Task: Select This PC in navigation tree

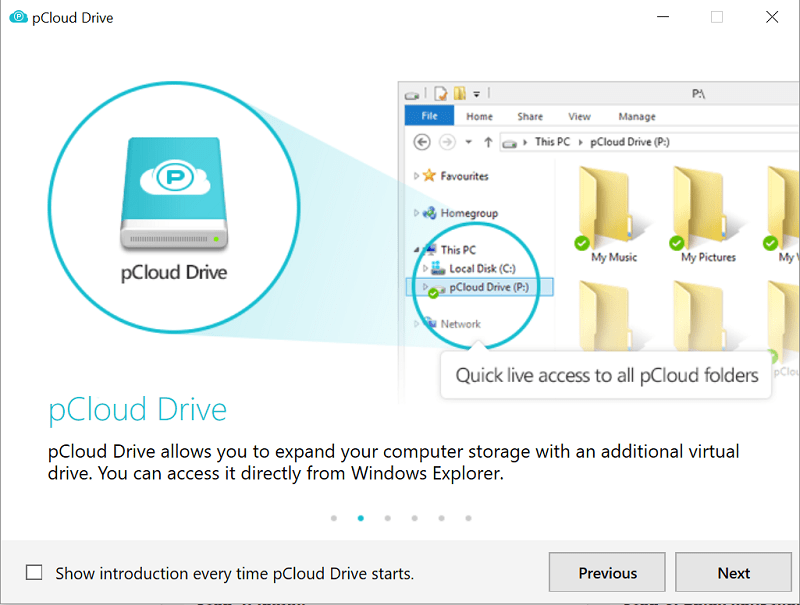Action: pos(458,250)
